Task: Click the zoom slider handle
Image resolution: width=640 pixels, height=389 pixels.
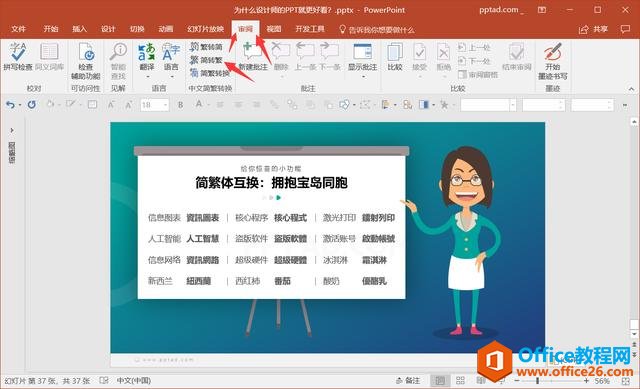Action: coord(538,380)
